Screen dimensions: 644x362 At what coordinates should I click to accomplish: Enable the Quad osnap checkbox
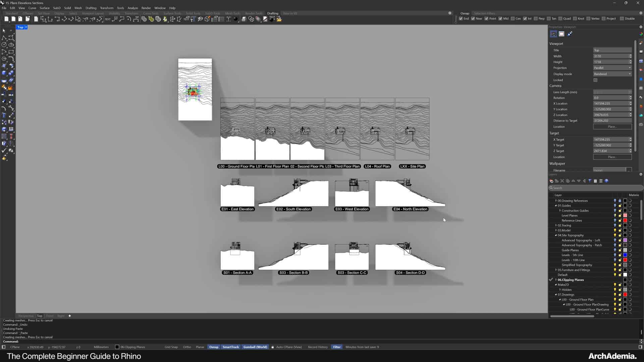pos(560,19)
